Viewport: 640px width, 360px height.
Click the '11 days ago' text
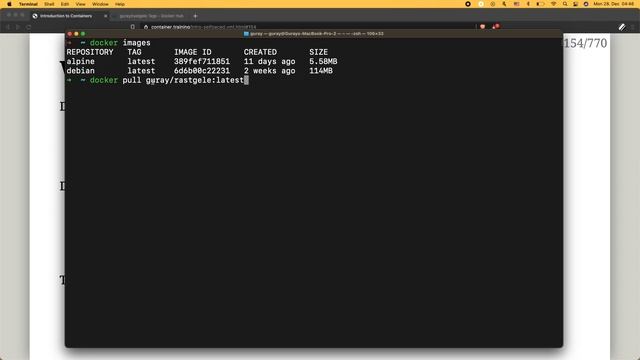click(x=269, y=62)
